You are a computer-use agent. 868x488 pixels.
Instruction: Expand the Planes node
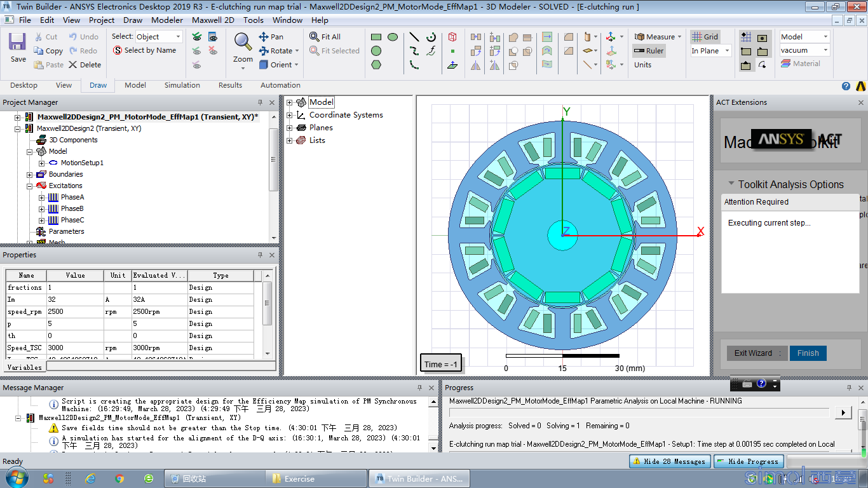click(x=290, y=128)
